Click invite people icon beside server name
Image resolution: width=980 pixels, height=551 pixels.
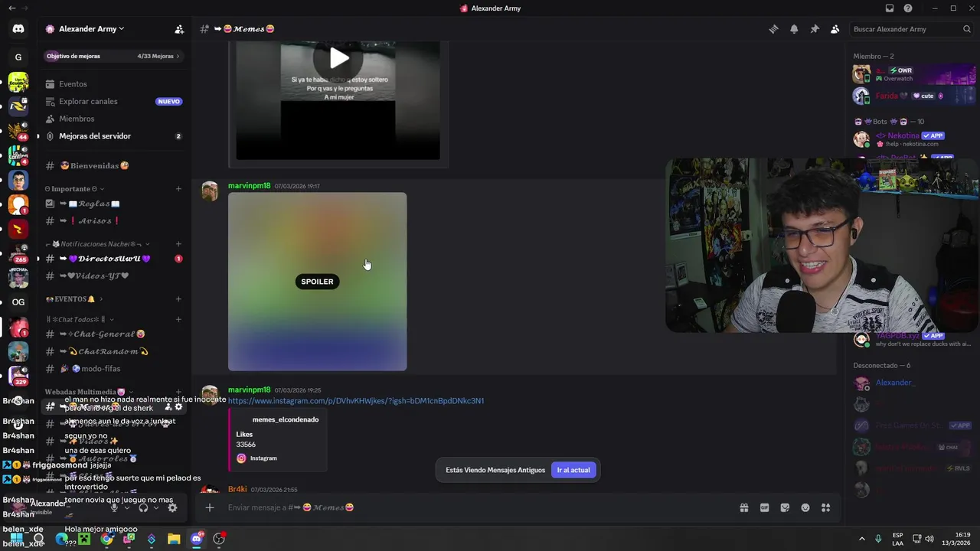pos(179,29)
